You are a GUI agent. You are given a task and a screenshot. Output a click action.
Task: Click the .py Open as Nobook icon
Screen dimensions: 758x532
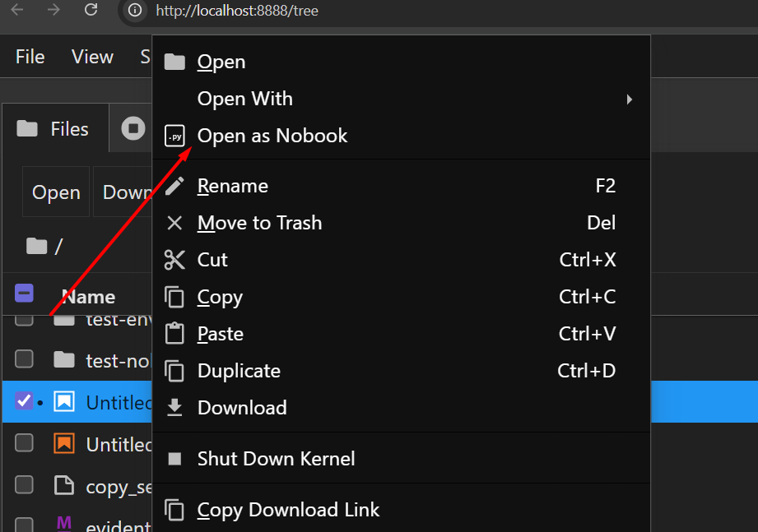174,136
